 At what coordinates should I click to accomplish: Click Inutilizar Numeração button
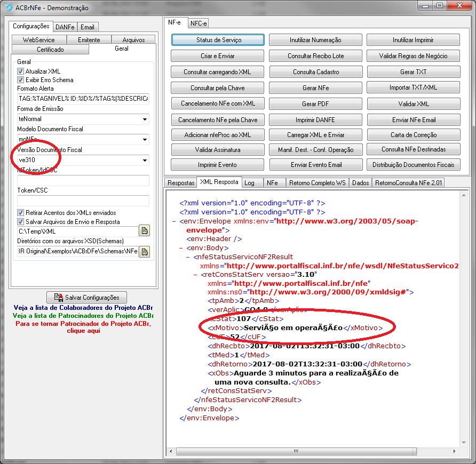coord(315,40)
